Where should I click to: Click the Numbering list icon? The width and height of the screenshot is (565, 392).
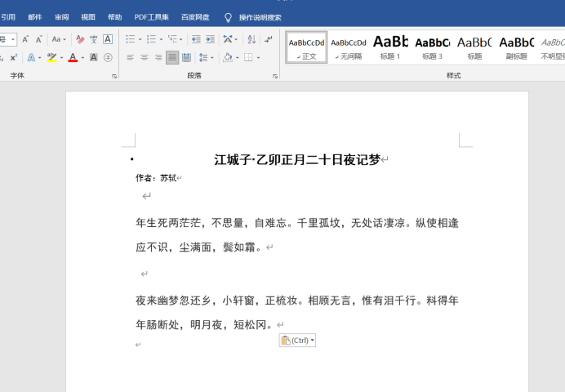point(151,39)
